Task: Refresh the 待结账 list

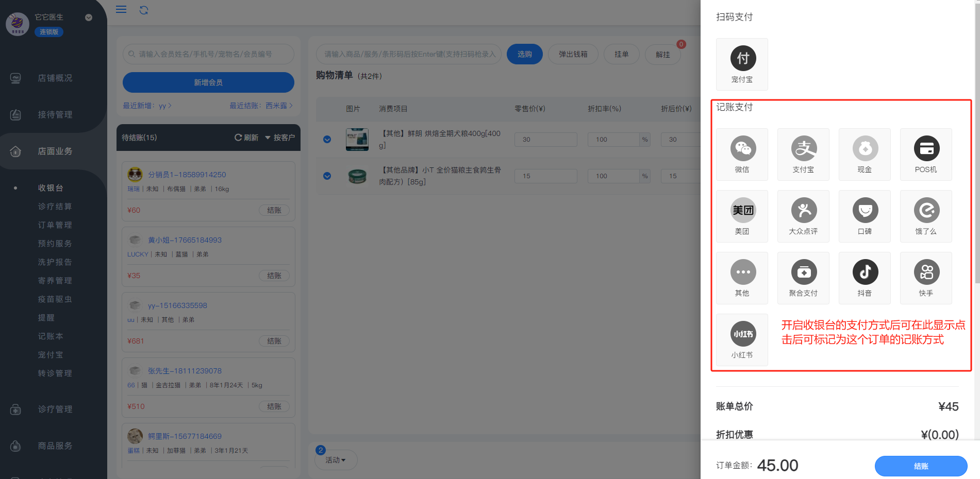Action: [x=246, y=138]
